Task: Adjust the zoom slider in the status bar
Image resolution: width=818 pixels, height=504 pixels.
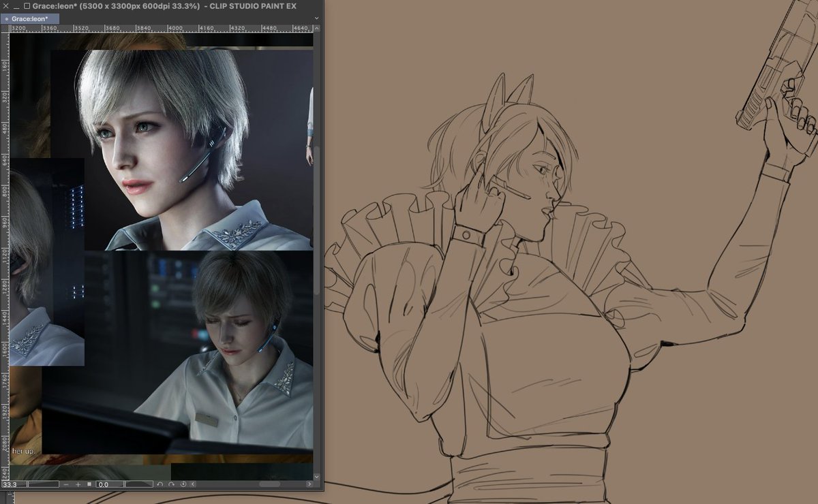Action: click(x=44, y=484)
